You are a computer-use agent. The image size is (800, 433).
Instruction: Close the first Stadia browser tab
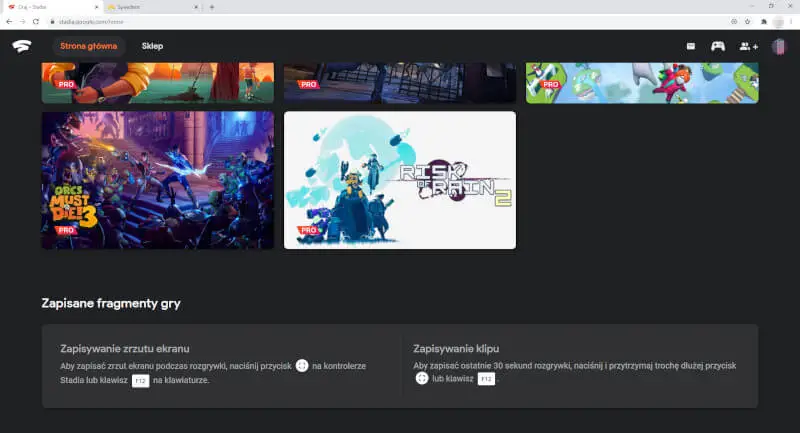tap(96, 7)
